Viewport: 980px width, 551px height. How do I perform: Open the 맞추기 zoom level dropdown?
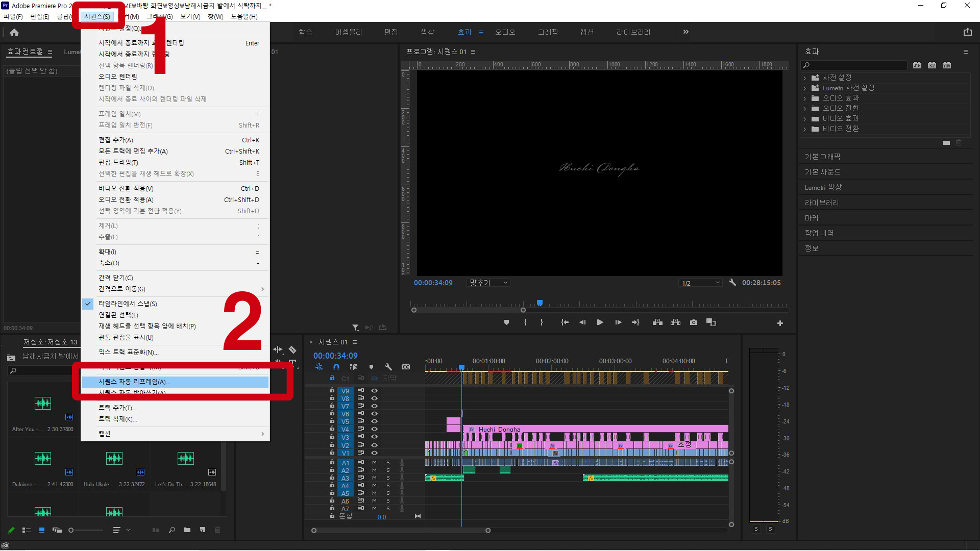click(x=488, y=283)
